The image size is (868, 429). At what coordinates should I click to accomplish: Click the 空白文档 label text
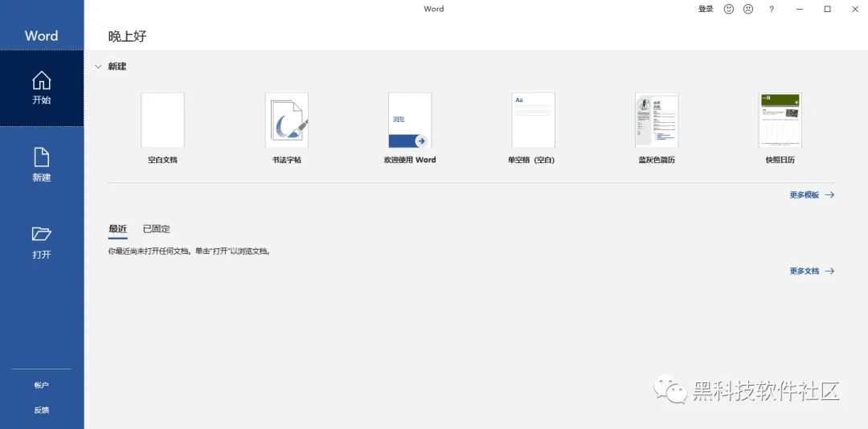pos(162,160)
